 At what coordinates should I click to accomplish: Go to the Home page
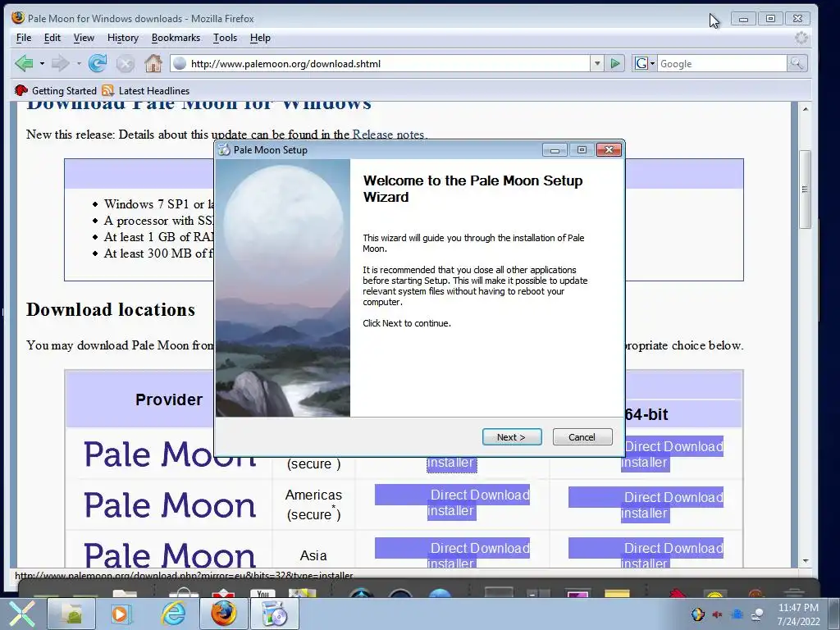pos(153,63)
